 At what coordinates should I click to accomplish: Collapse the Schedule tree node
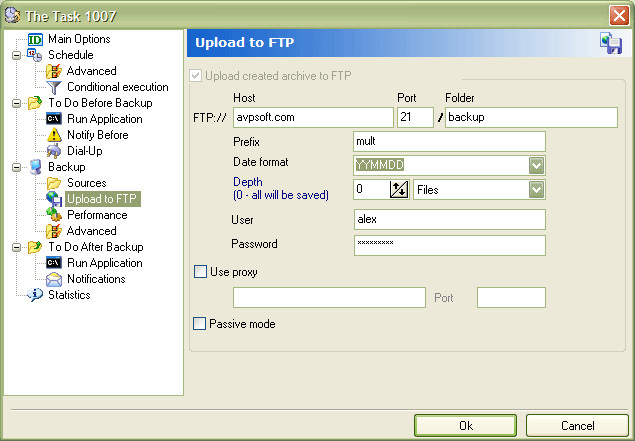pos(17,55)
